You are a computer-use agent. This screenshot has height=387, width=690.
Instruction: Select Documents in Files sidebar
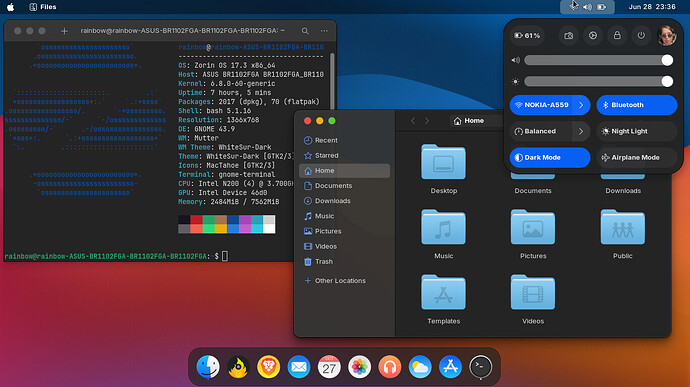[x=344, y=186]
